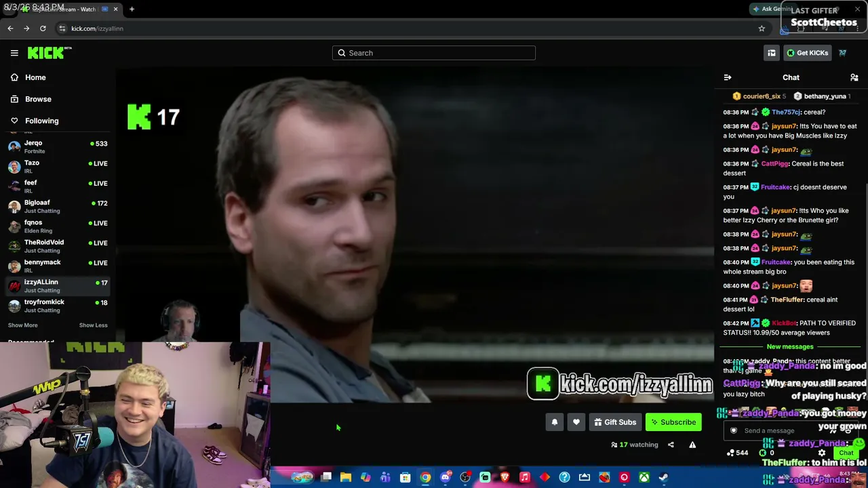Viewport: 868px width, 488px height.
Task: Go to the Browse page
Action: click(31, 99)
